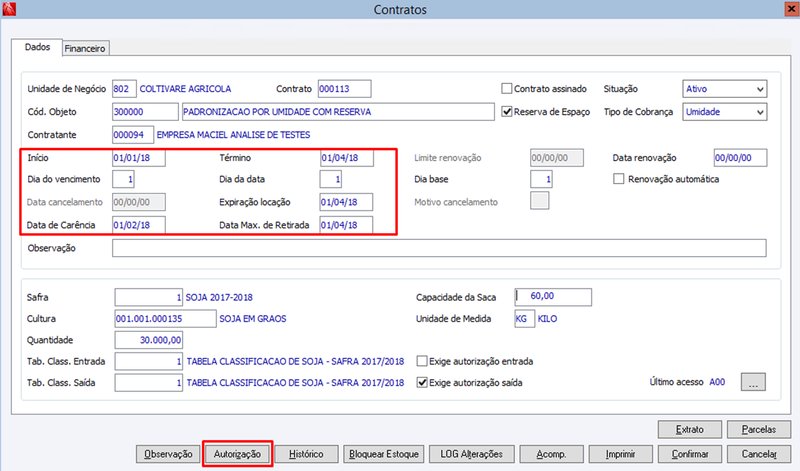
Task: Click the Data cancelamento field
Action: (x=139, y=202)
